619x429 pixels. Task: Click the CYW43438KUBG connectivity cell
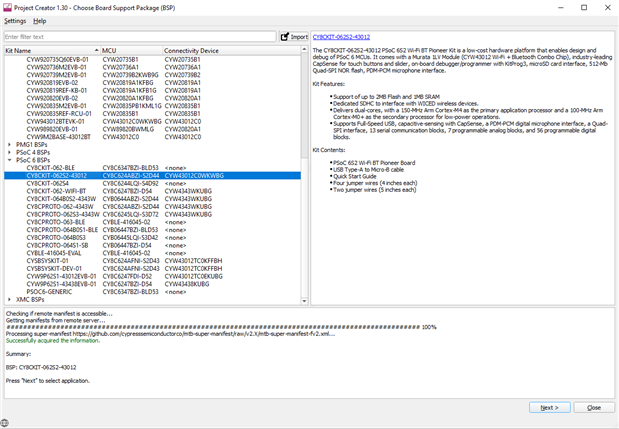click(187, 284)
